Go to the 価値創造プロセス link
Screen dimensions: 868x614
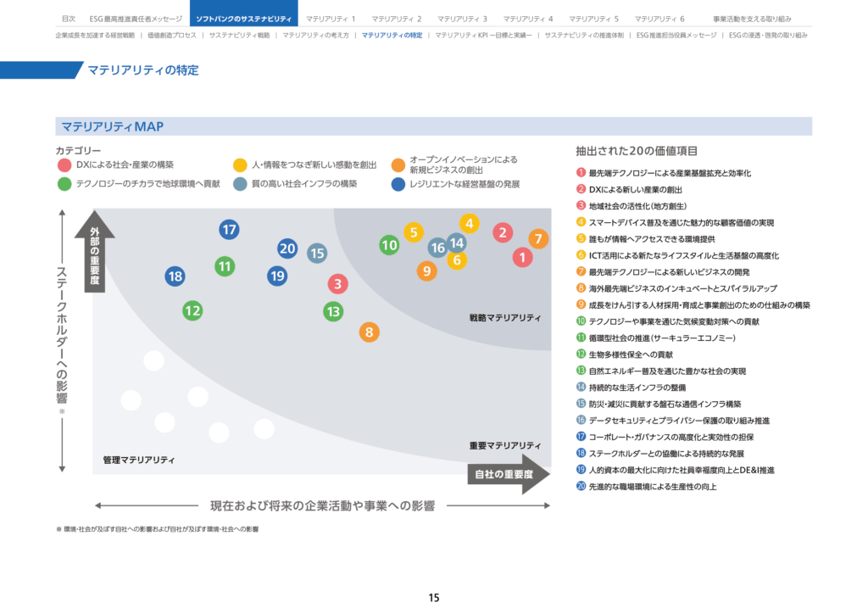[x=171, y=36]
